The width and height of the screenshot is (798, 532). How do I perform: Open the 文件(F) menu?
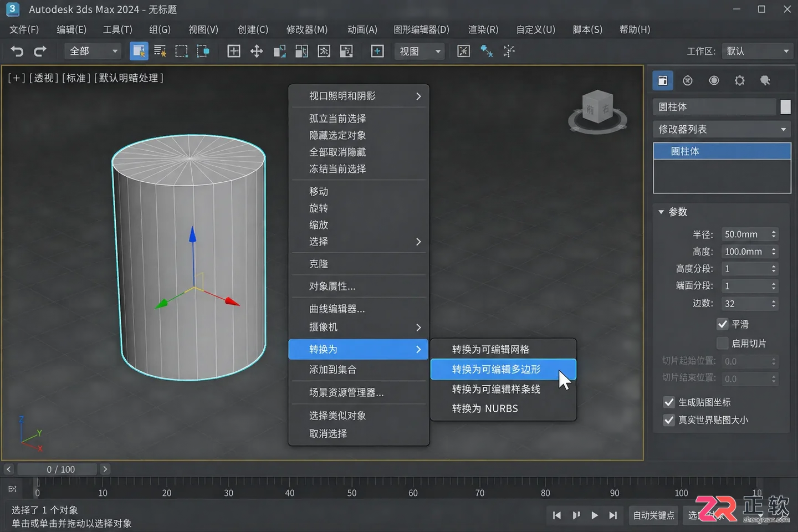[24, 29]
